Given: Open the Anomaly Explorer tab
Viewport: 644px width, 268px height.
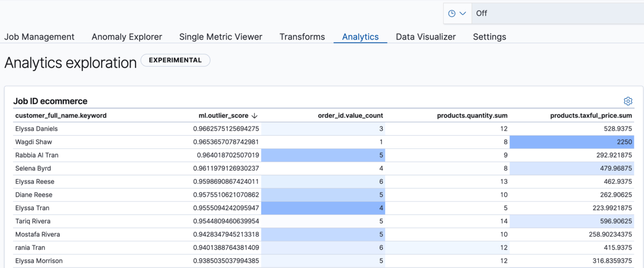Looking at the screenshot, I should coord(127,37).
